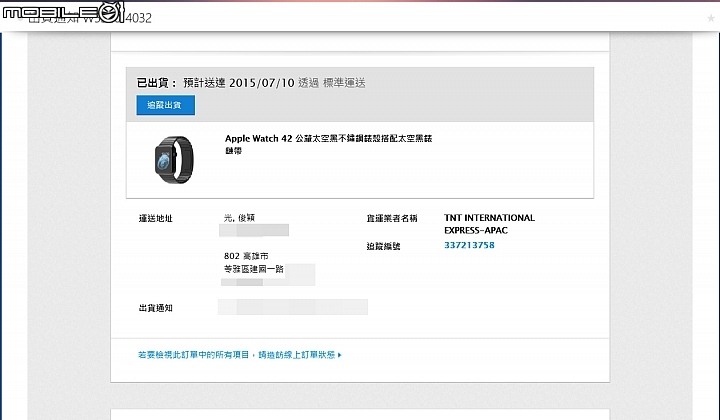Click the 802 高雄市 address line
The width and height of the screenshot is (720, 420).
[x=246, y=256]
